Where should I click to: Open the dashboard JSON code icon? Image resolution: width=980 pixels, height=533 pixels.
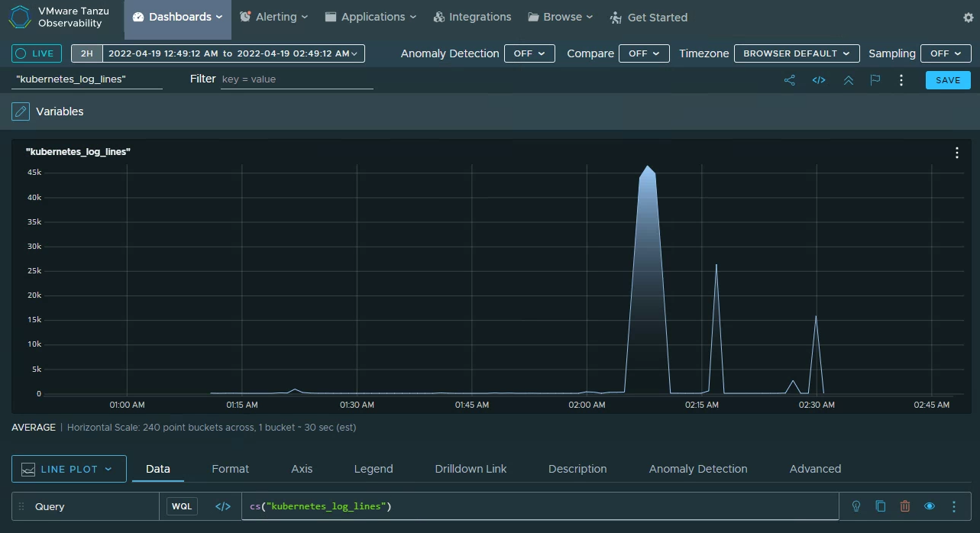[x=819, y=80]
